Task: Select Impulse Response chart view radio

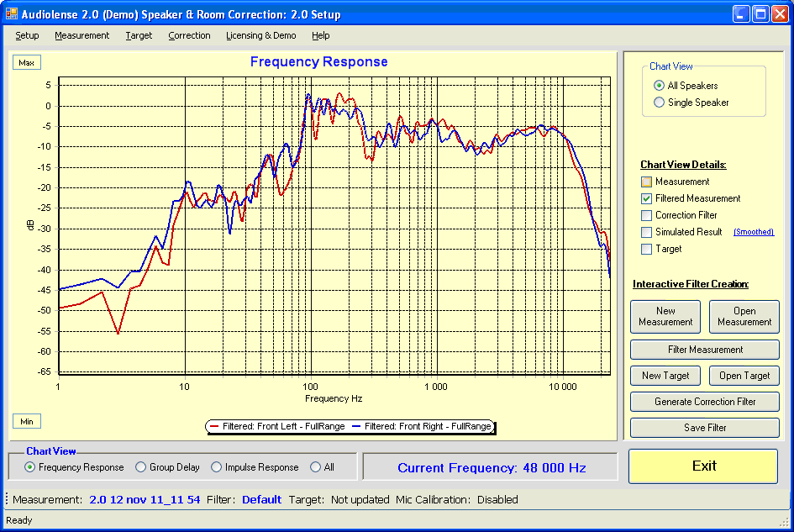Action: 216,467
